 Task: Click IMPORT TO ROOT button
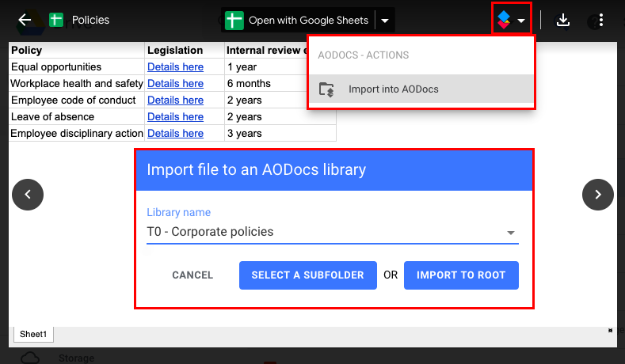point(461,275)
